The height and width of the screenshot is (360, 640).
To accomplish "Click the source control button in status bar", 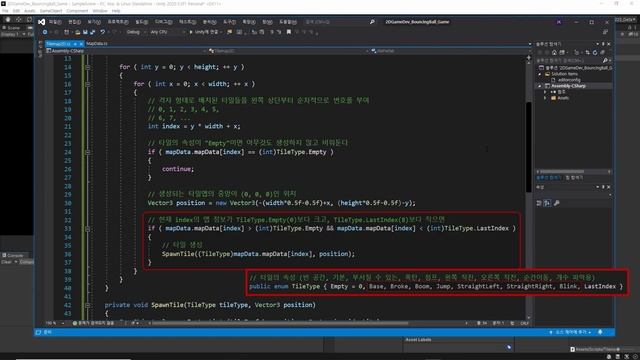I will [570, 332].
